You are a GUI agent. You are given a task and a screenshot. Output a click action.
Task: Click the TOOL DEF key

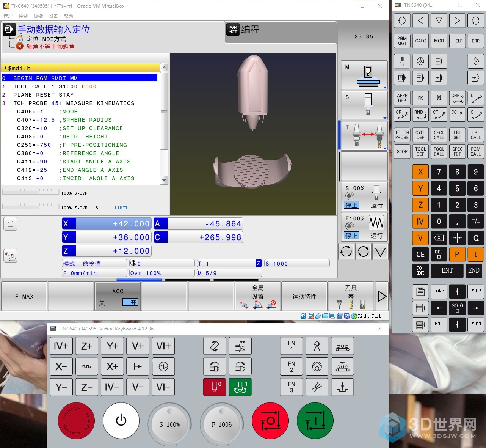pyautogui.click(x=420, y=151)
